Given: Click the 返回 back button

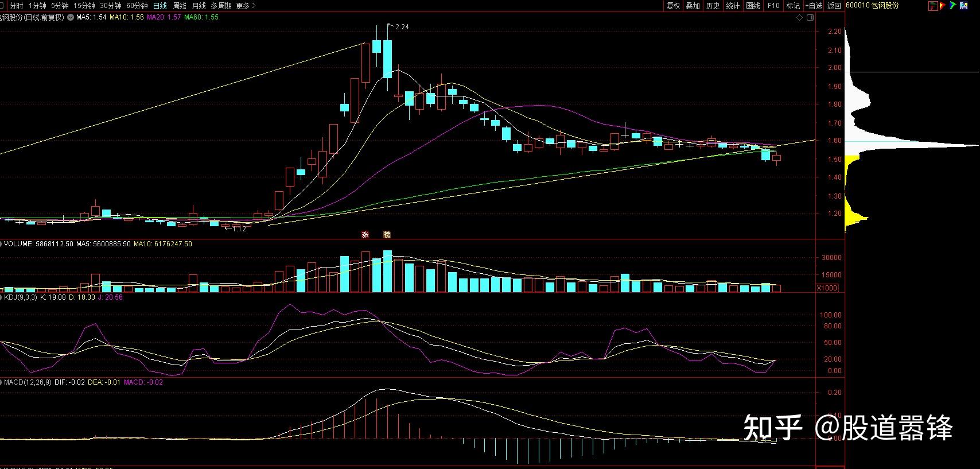Looking at the screenshot, I should click(834, 6).
